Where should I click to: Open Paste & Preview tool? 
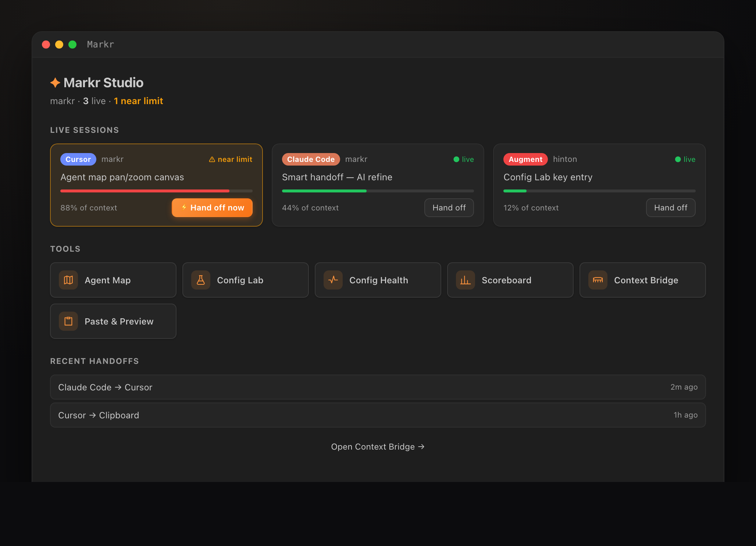click(x=113, y=321)
